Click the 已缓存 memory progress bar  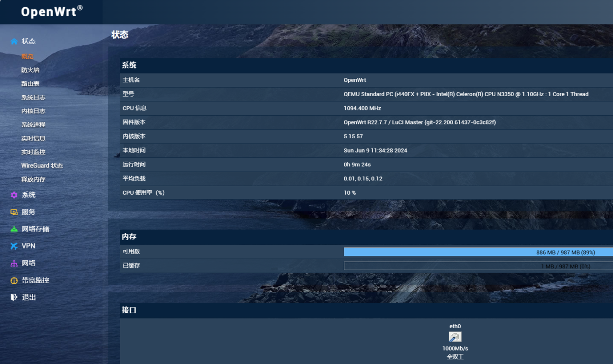478,266
